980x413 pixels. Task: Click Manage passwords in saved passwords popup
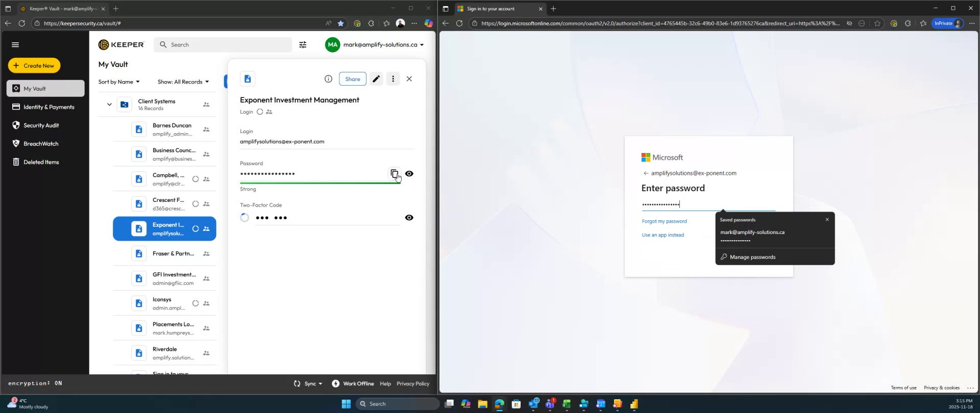point(775,257)
